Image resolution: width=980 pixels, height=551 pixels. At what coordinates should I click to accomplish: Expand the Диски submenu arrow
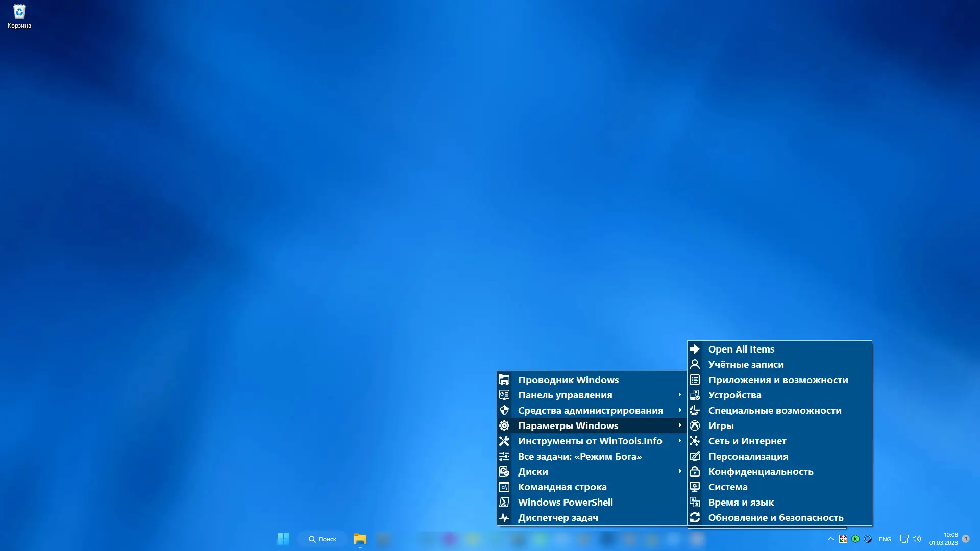click(x=680, y=471)
